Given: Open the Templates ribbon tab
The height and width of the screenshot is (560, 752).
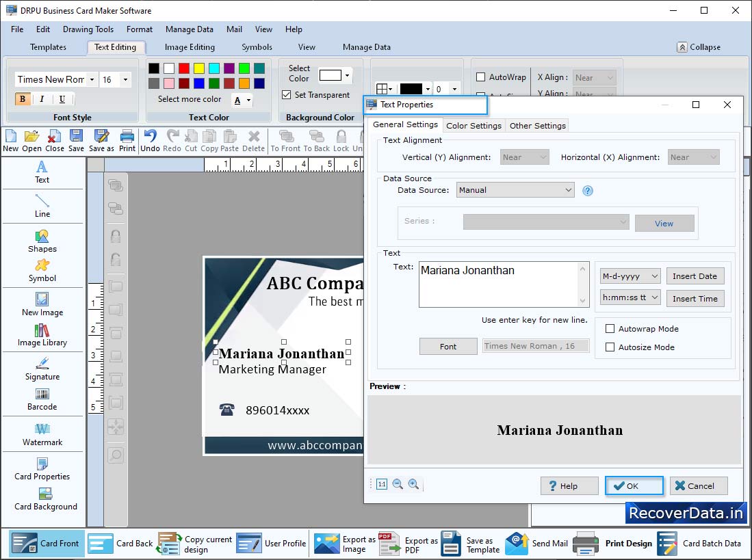Looking at the screenshot, I should (48, 47).
